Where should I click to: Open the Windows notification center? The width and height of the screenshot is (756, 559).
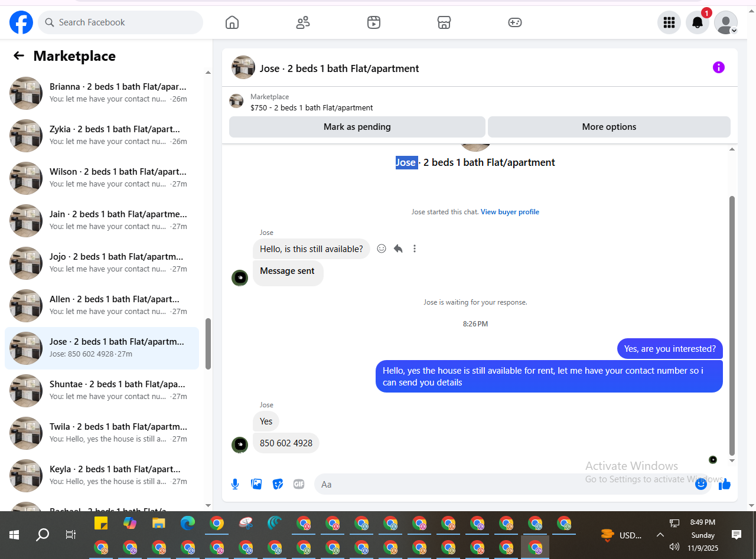coord(737,535)
